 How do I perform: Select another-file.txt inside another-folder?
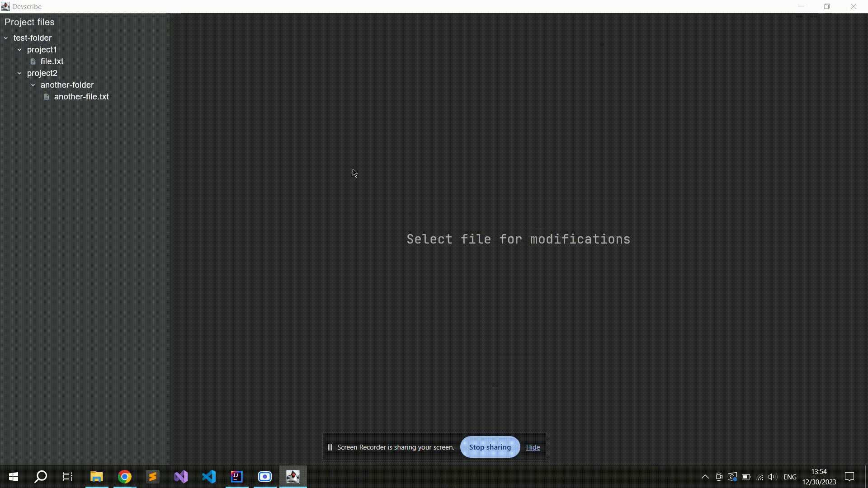click(x=81, y=97)
